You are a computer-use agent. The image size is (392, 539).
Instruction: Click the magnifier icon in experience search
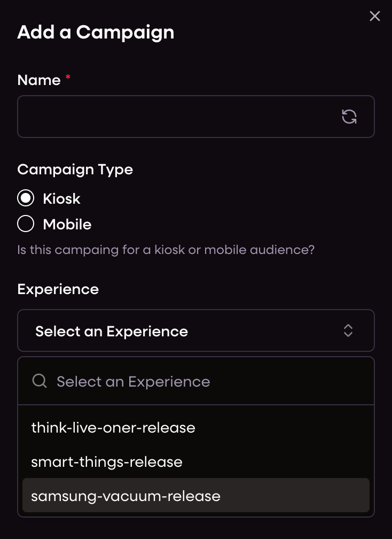[40, 381]
